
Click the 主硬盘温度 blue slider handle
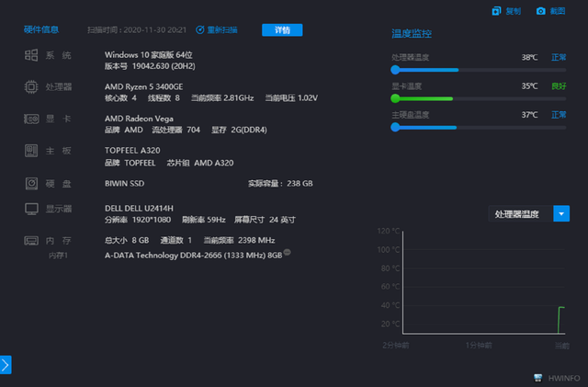click(x=395, y=127)
